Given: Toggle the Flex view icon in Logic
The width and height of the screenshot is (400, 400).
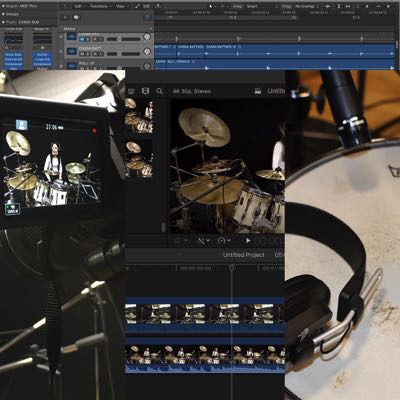Looking at the screenshot, I should click(x=147, y=6).
